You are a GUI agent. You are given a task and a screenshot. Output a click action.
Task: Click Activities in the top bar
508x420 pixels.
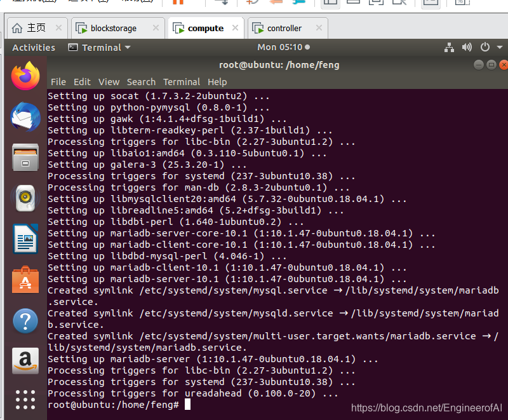point(34,48)
